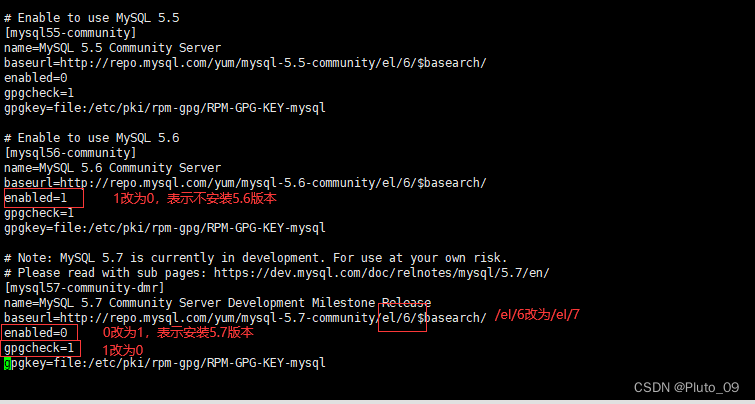Click the dev.mysql.com relnotes URL line
Screen dimensions: 755x404
click(x=277, y=273)
